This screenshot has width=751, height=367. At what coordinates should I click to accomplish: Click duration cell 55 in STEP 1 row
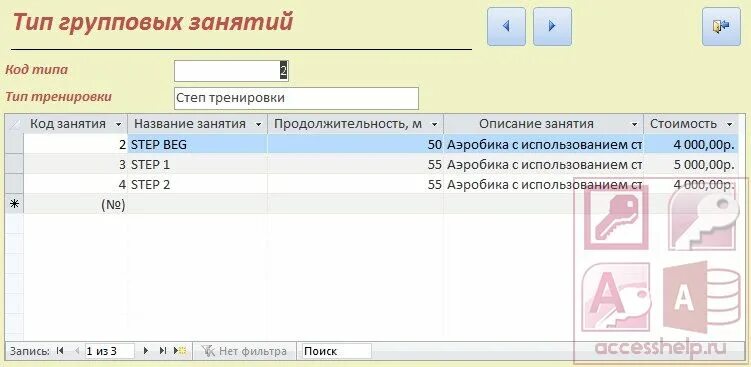[x=355, y=164]
